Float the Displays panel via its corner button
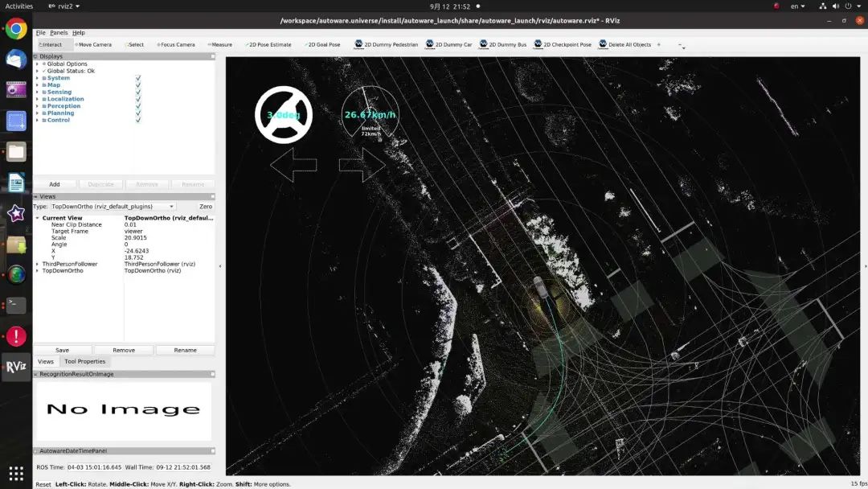 pyautogui.click(x=212, y=56)
